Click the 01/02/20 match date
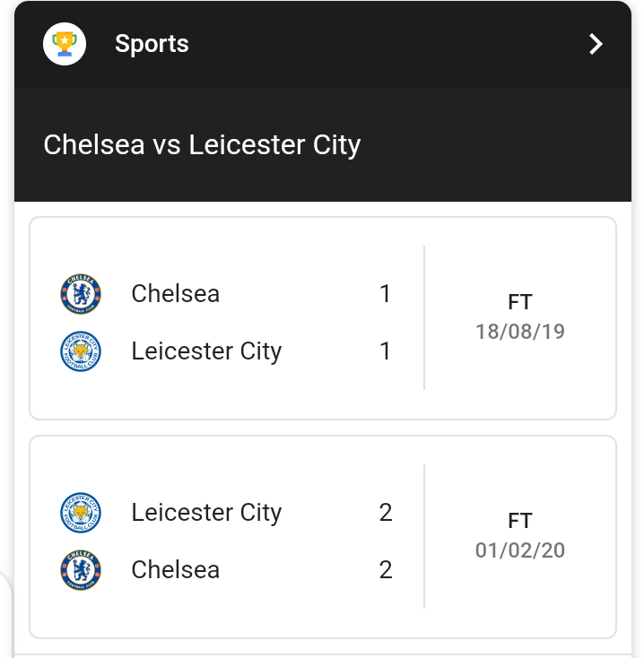The image size is (644, 658). click(x=520, y=550)
